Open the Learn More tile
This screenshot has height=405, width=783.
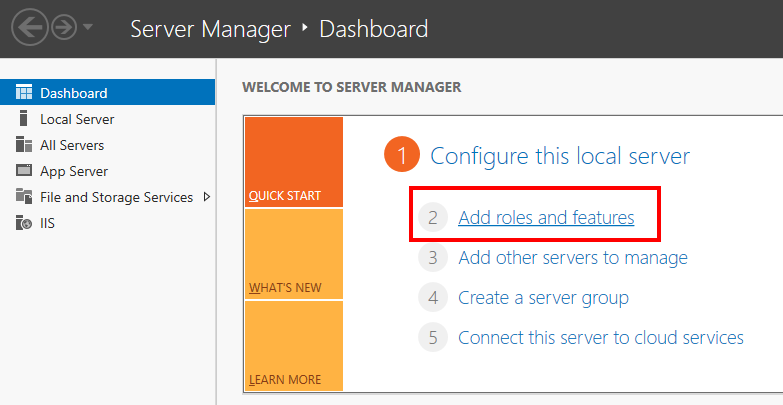click(293, 346)
